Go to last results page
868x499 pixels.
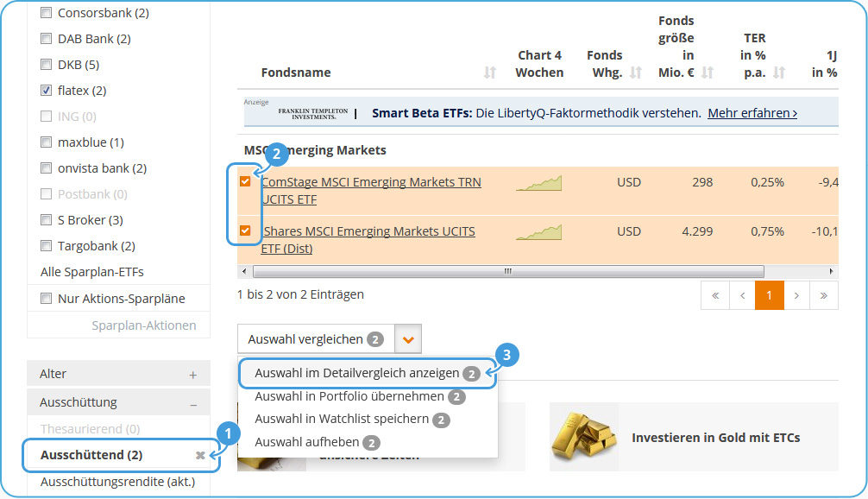pos(824,295)
